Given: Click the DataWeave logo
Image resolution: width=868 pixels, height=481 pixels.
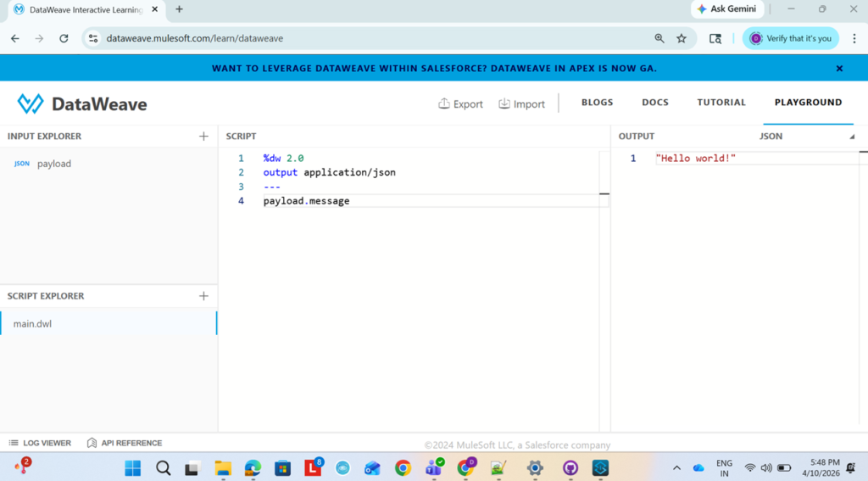Looking at the screenshot, I should 82,104.
